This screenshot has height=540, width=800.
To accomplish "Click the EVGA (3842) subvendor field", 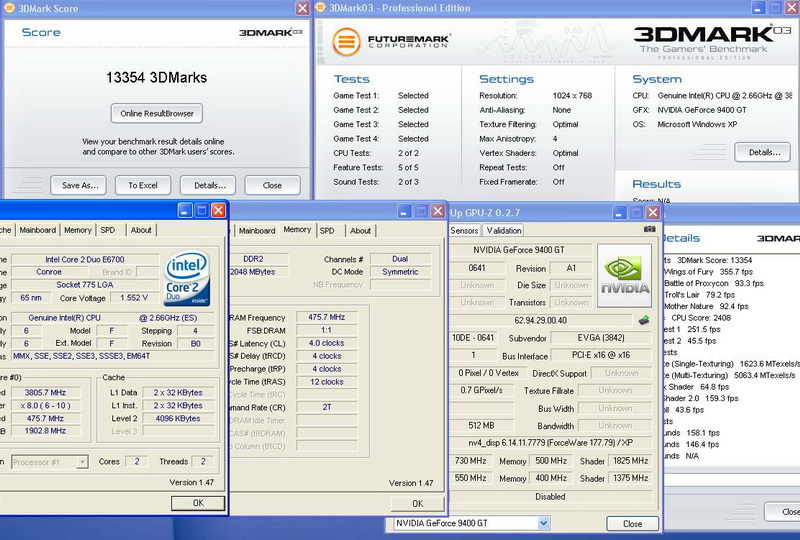I will pyautogui.click(x=601, y=338).
